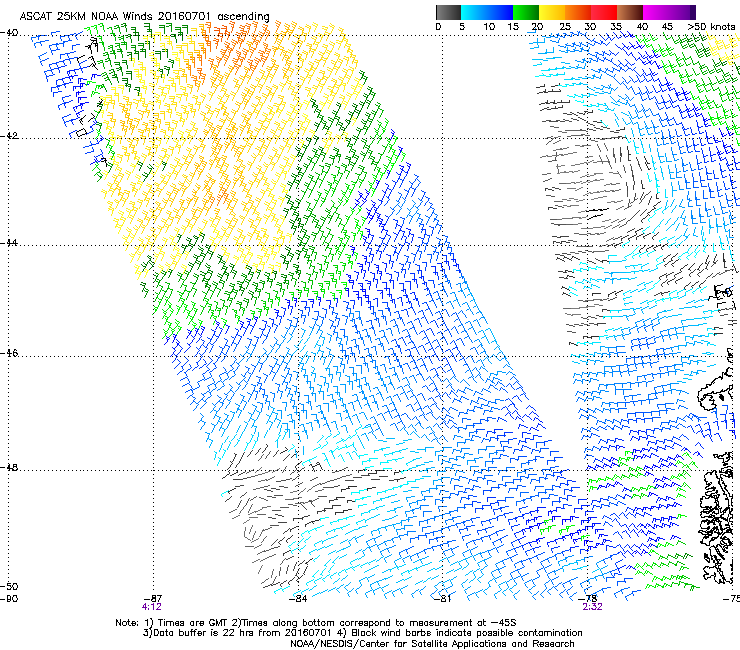
Task: Click the purple swath time '4:12'
Action: pos(151,607)
